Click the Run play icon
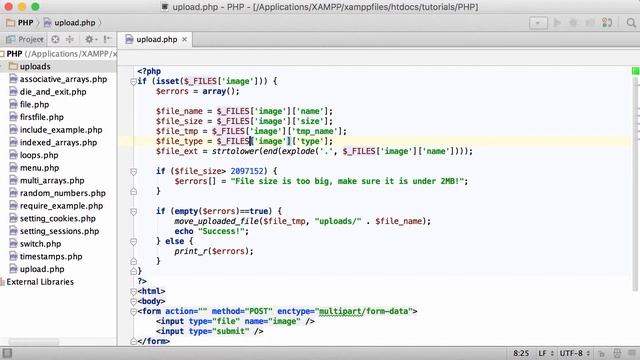Image resolution: width=640 pixels, height=360 pixels. (x=557, y=22)
